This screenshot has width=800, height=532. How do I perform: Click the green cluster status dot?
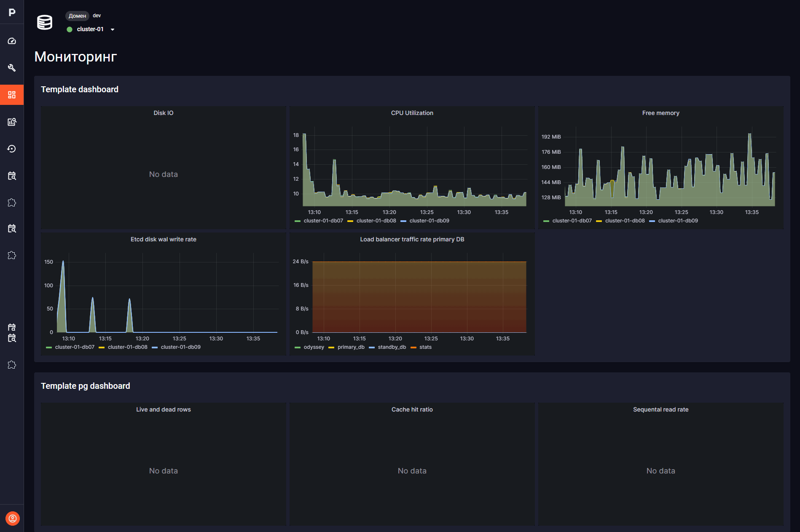point(70,29)
